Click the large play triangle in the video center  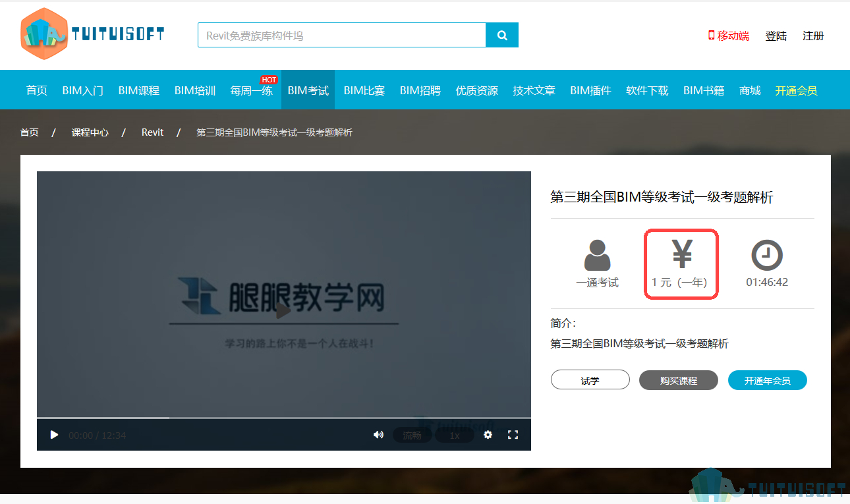[283, 310]
